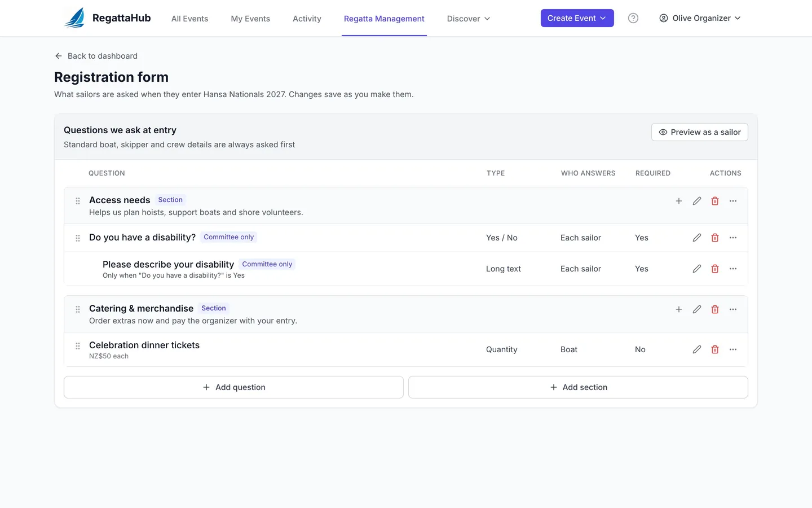This screenshot has height=508, width=812.
Task: Delete 'Do you have a disability?' question
Action: pyautogui.click(x=715, y=238)
